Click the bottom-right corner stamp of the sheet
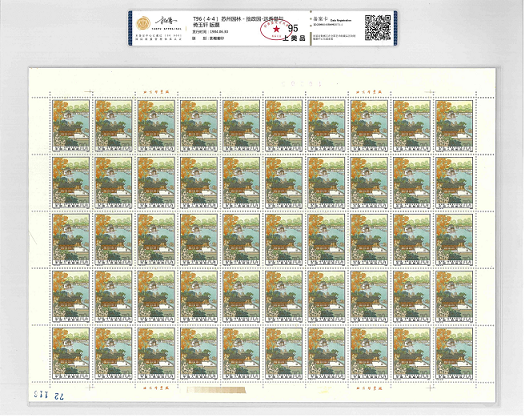This screenshot has height=418, width=525. coord(454,353)
